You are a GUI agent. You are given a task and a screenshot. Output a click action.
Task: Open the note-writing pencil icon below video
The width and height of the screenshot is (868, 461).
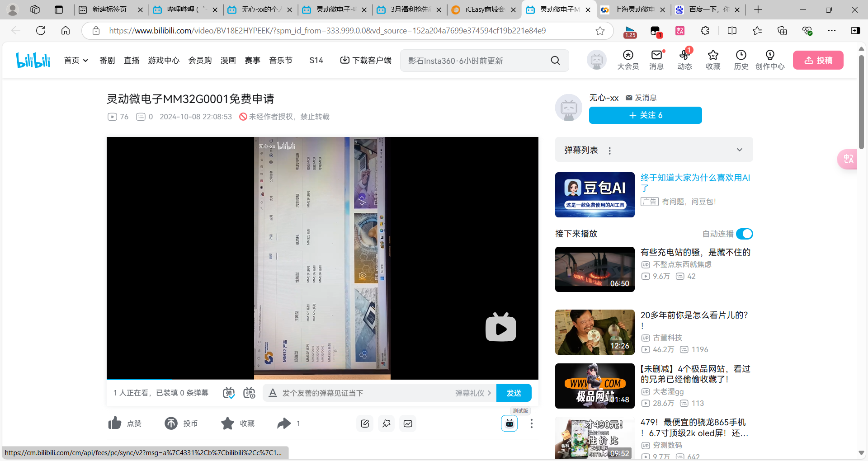365,423
